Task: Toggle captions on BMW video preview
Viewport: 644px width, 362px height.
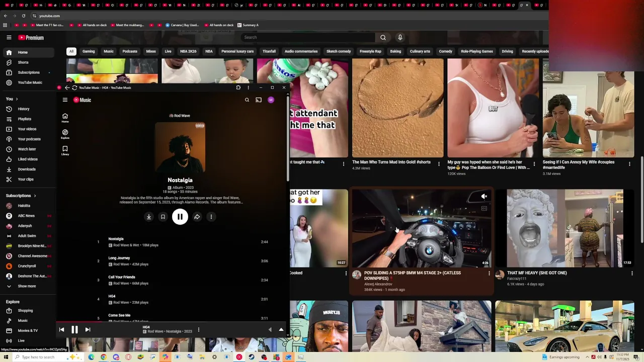Action: point(484,208)
